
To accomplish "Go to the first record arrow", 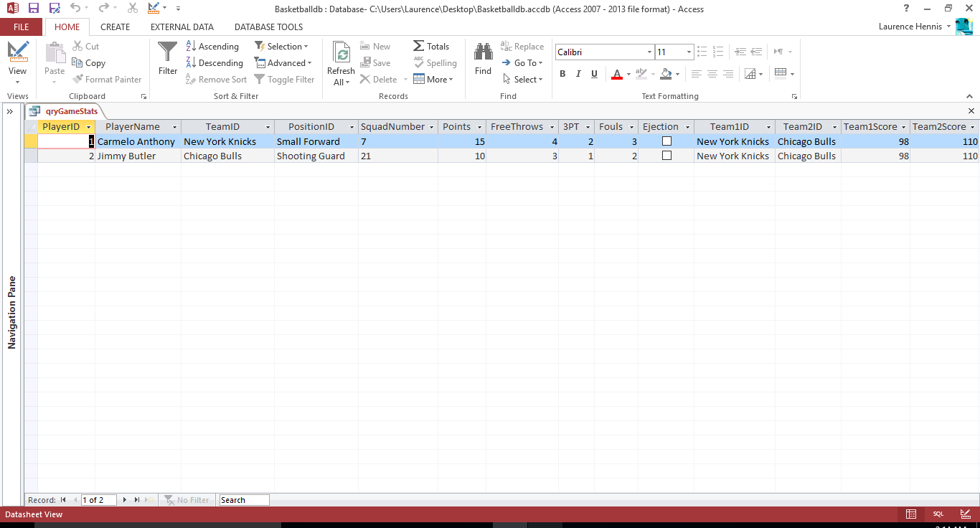I will 63,500.
